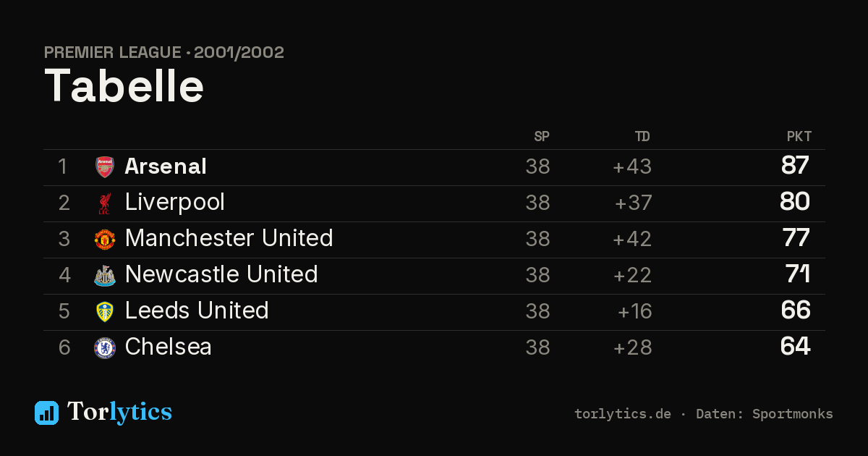This screenshot has height=456, width=868.
Task: Click the TD column header
Action: point(642,137)
